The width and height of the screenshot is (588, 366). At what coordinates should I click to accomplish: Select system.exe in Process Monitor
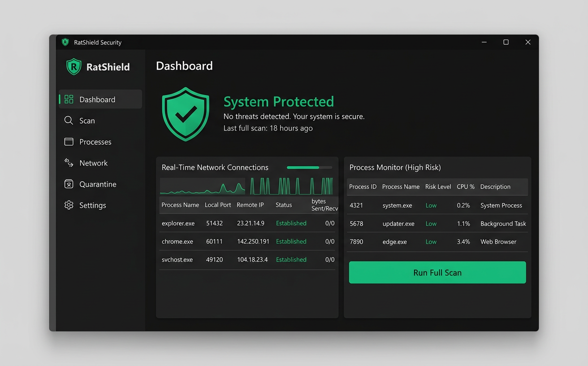point(437,205)
